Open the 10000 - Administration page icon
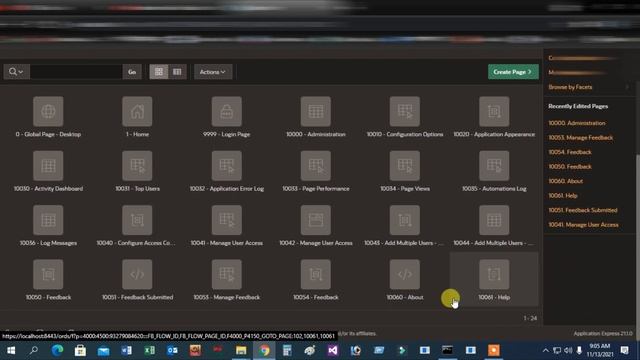 tap(316, 111)
